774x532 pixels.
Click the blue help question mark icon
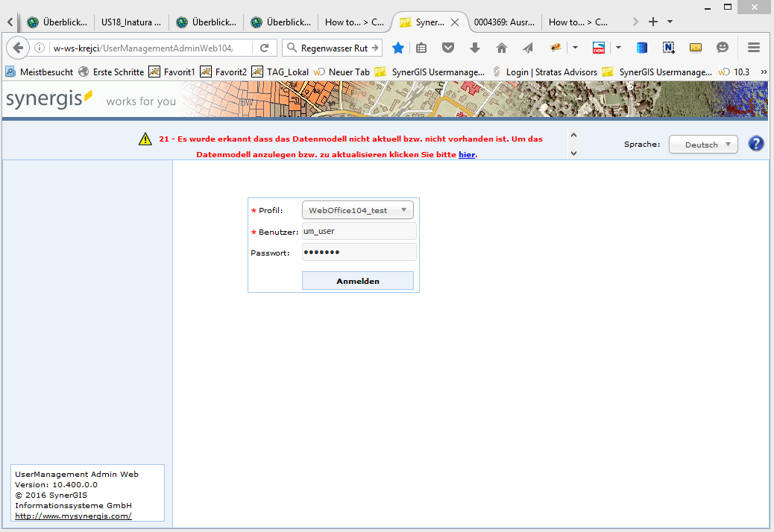tap(755, 144)
